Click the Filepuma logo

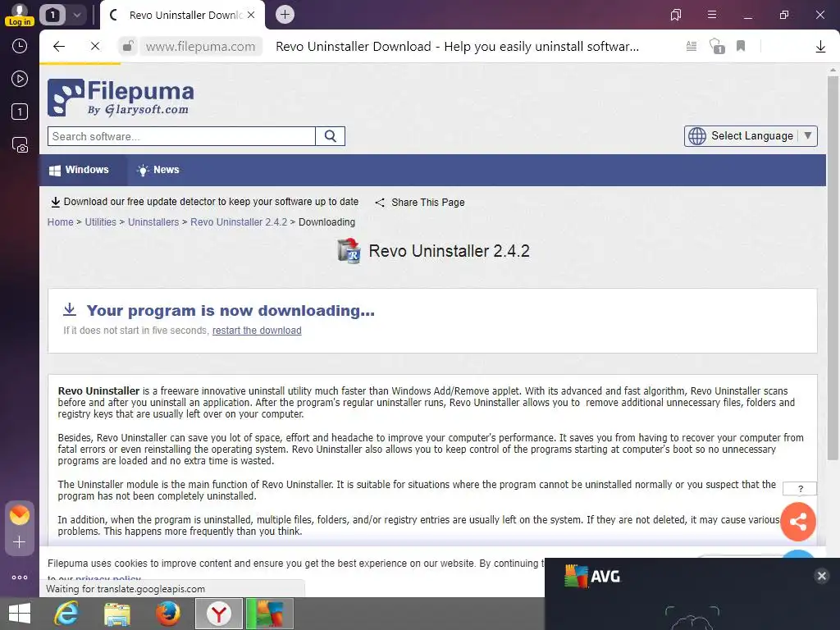click(x=121, y=98)
